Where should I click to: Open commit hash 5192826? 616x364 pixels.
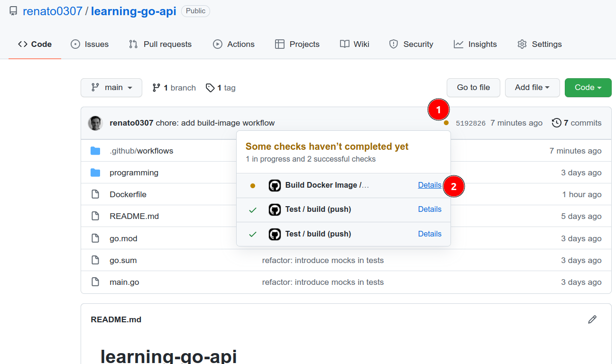tap(470, 123)
